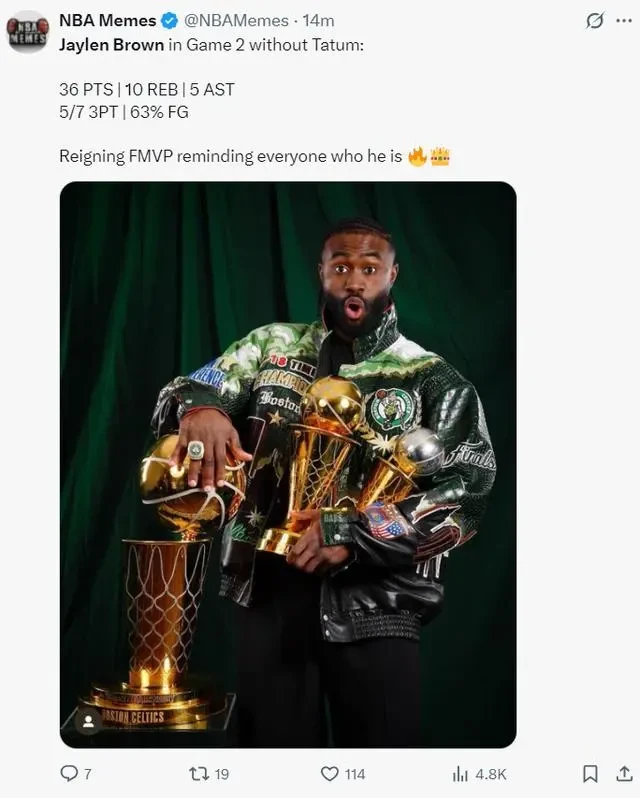
Task: Open the 14m timestamp link
Action: pos(318,21)
